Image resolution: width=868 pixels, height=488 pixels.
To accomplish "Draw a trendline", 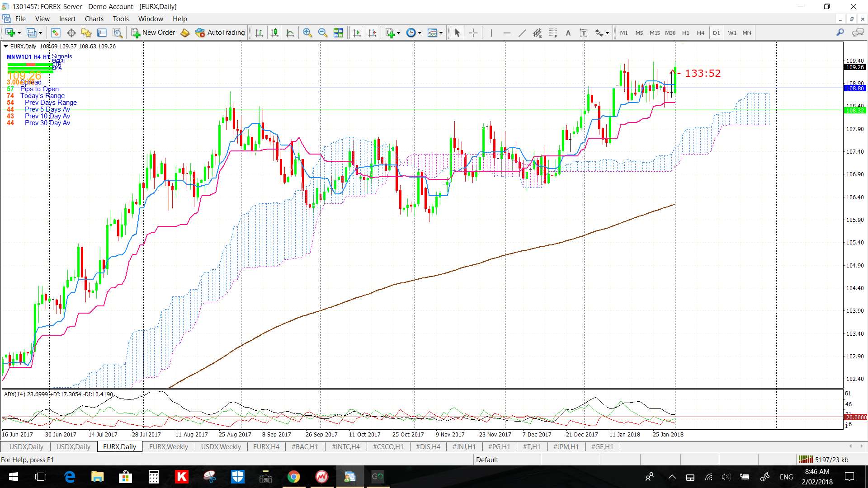I will click(x=522, y=33).
